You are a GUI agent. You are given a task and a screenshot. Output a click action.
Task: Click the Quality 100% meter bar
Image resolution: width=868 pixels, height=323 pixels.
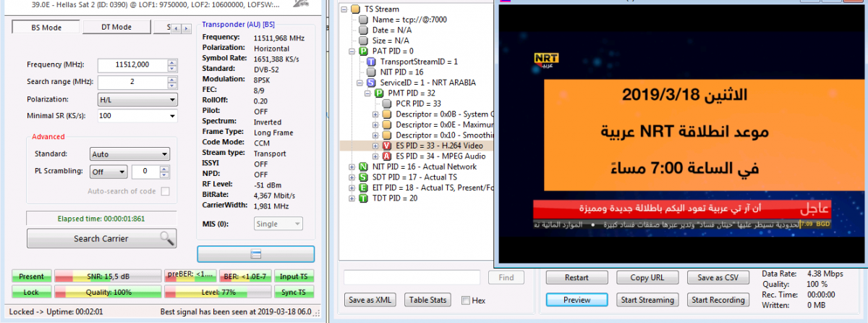point(107,292)
